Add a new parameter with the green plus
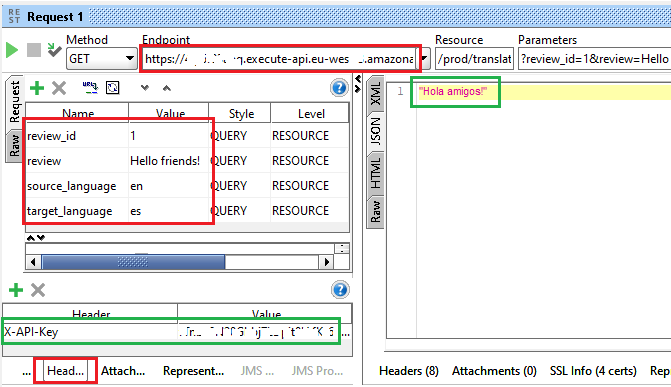The width and height of the screenshot is (671, 387). [37, 88]
